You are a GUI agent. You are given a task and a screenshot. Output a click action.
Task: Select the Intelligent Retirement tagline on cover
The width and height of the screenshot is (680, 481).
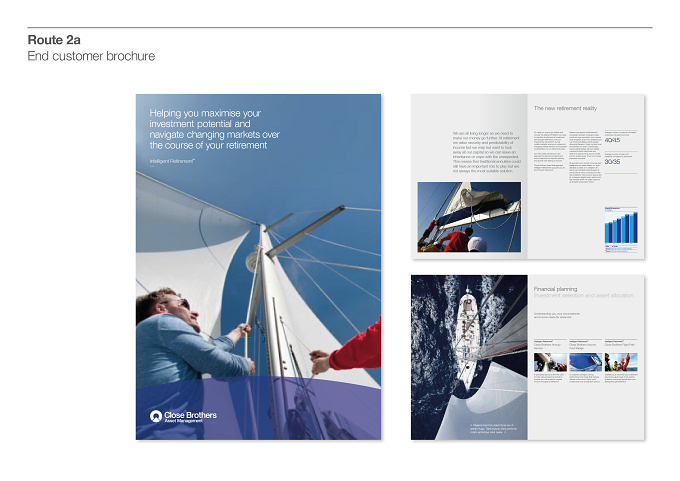point(172,161)
